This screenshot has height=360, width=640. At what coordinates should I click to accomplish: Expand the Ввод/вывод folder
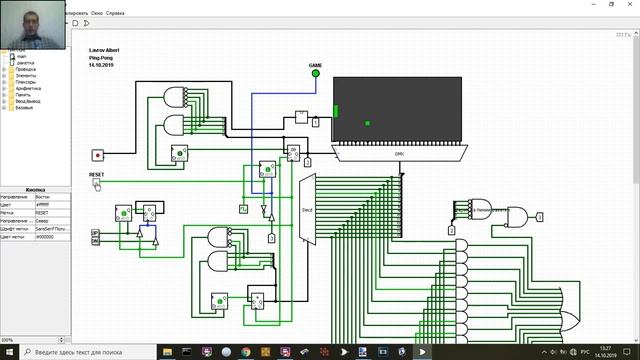click(x=4, y=101)
